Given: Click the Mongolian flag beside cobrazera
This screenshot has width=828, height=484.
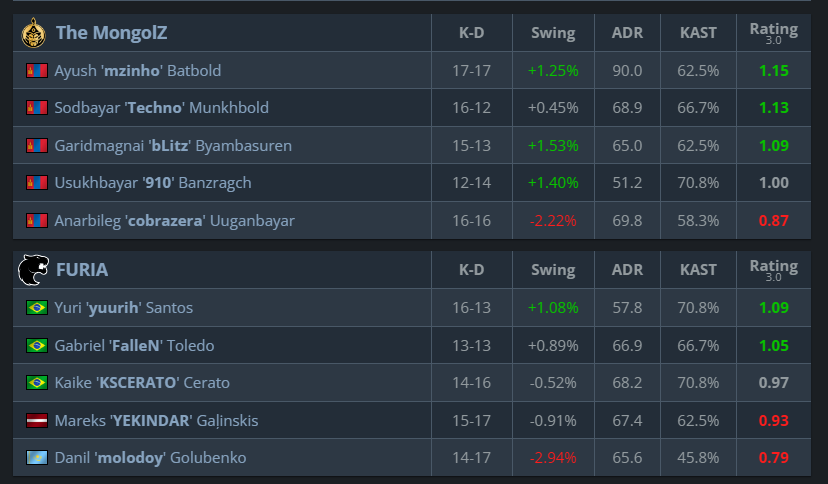Looking at the screenshot, I should click(x=37, y=221).
